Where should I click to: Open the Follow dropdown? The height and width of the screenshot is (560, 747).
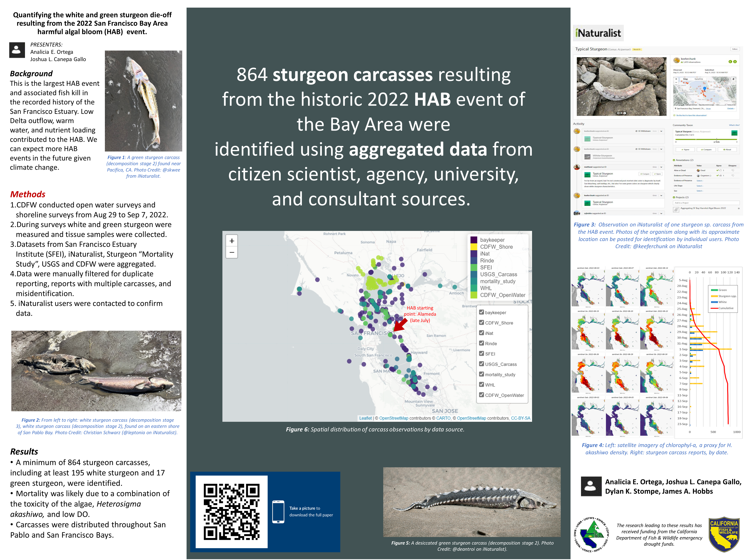click(x=735, y=49)
